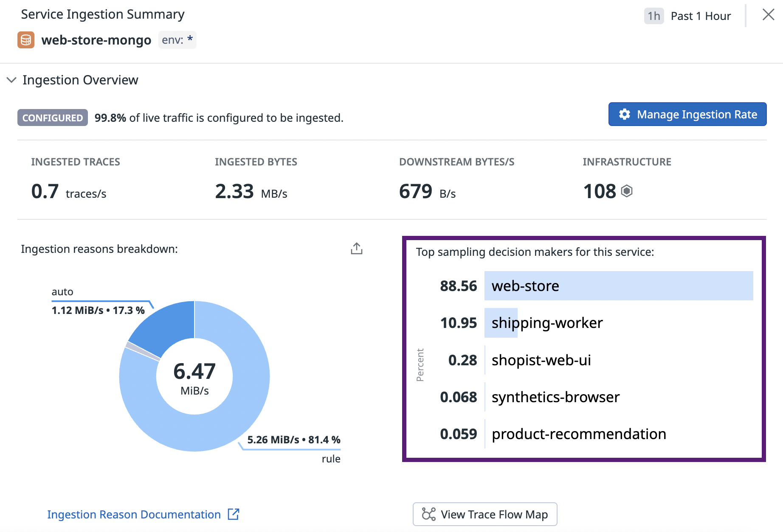Click the gear icon in Manage Ingestion Rate
The width and height of the screenshot is (783, 532).
click(624, 115)
